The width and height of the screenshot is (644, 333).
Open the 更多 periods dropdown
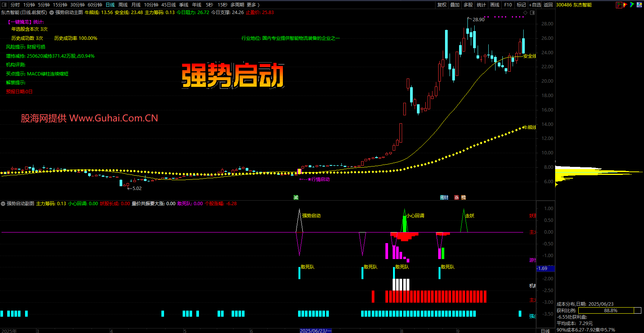253,5
